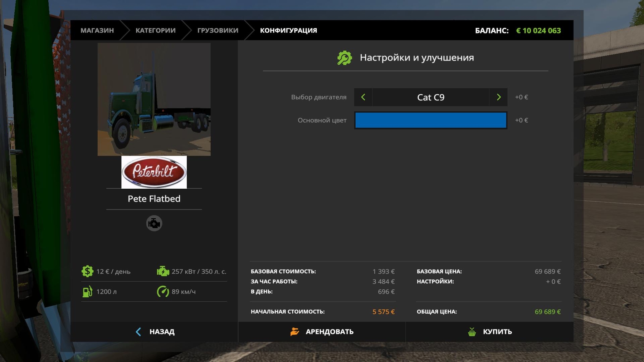Open the Категории breadcrumb tab
Screen dimensions: 644x362
pos(155,30)
